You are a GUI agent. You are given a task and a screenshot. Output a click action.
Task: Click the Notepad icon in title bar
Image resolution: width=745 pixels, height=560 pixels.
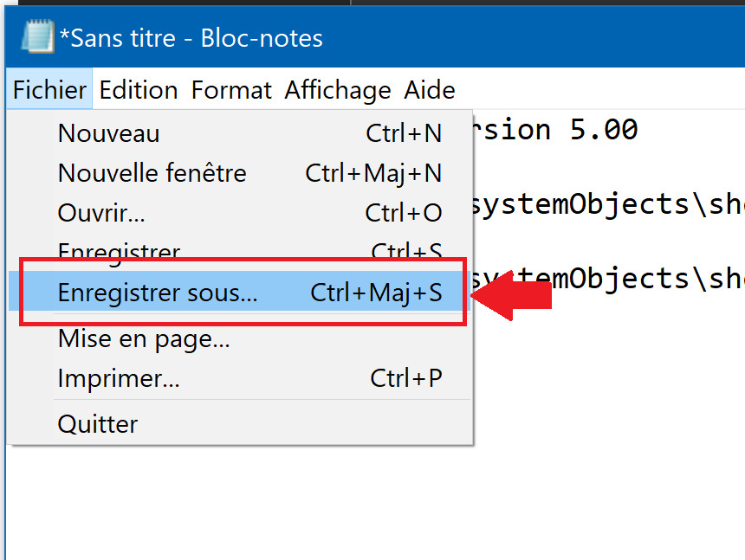[37, 36]
